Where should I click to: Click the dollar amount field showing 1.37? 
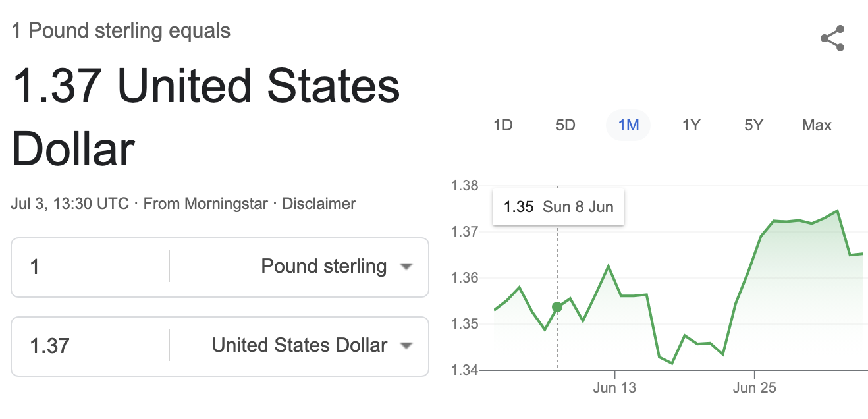[x=90, y=346]
